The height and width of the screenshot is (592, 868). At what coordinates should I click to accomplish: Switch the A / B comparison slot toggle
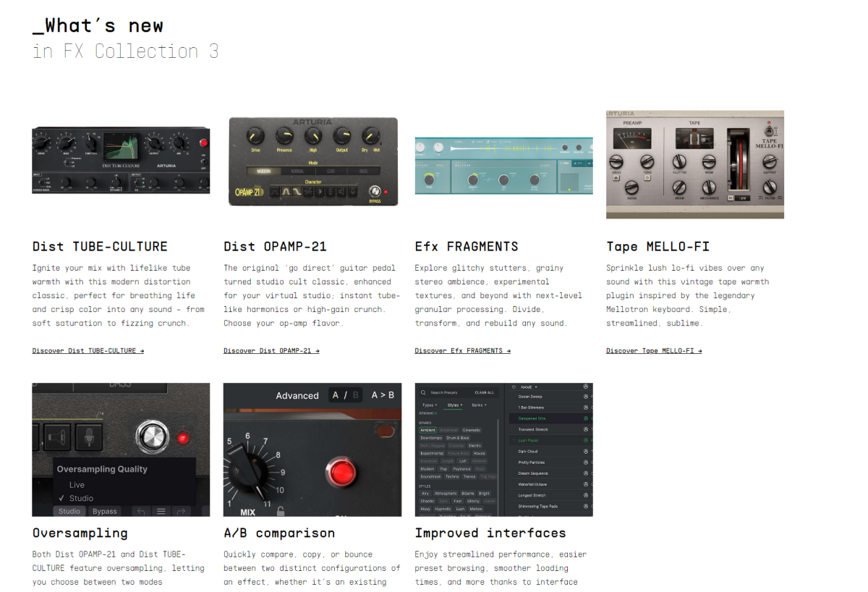coord(345,395)
